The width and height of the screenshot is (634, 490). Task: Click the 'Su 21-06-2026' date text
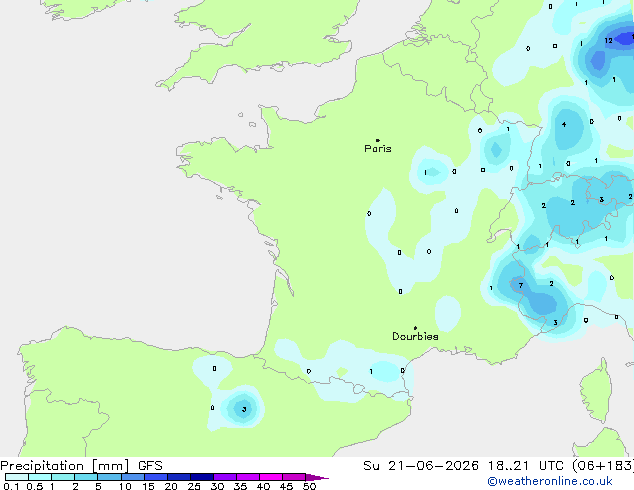[x=421, y=466]
